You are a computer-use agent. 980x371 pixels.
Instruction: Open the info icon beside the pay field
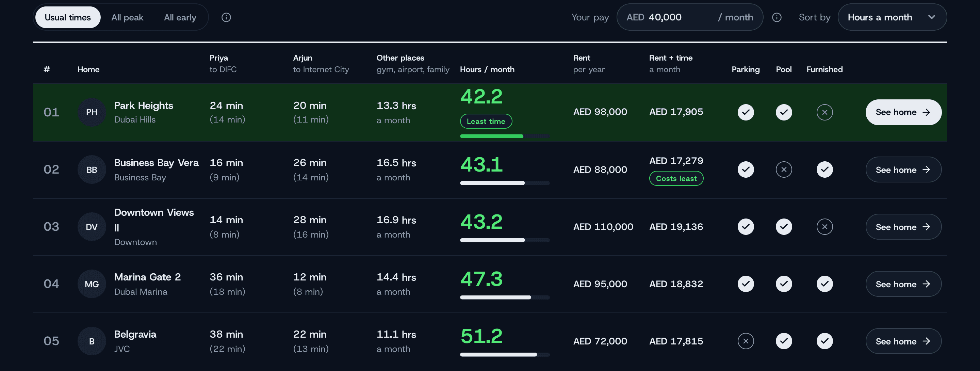(x=777, y=17)
